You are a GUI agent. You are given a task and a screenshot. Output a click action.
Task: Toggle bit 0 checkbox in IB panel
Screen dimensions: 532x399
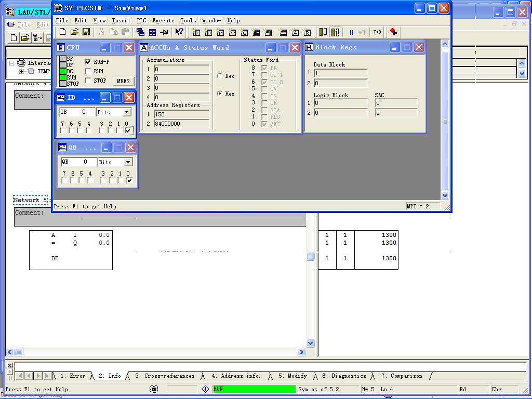pos(128,130)
